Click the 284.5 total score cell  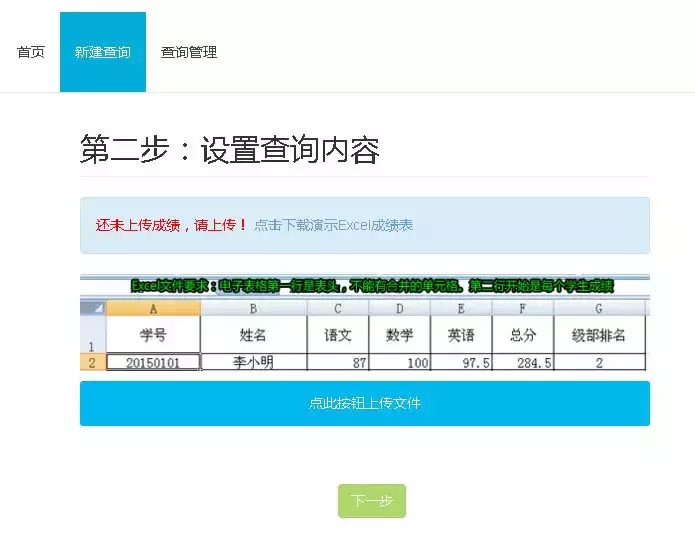coord(523,362)
